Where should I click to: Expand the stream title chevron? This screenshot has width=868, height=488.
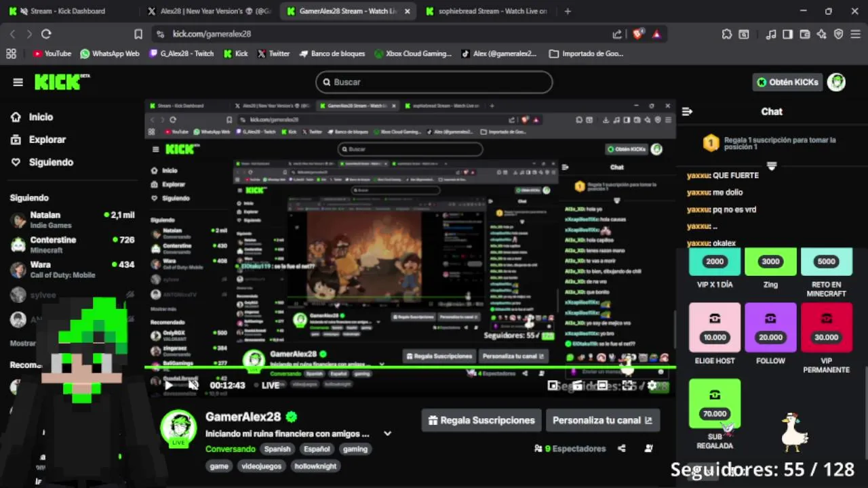click(387, 434)
